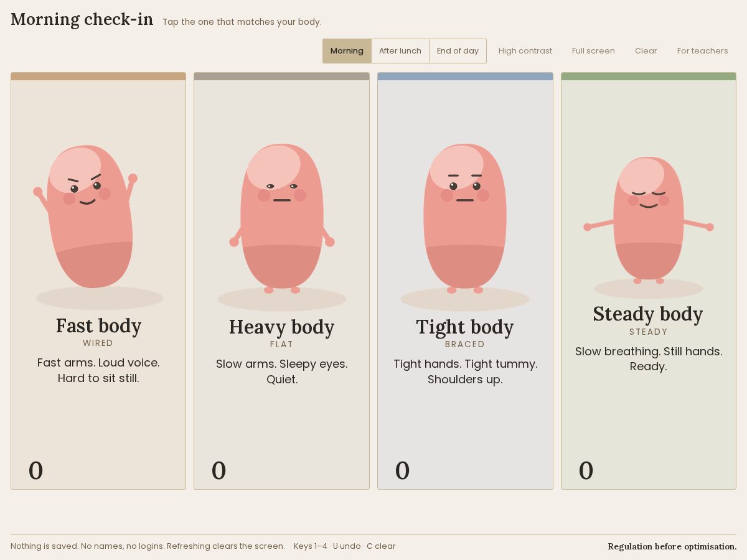The width and height of the screenshot is (747, 560).
Task: Click the Steady body count number
Action: pyautogui.click(x=586, y=470)
